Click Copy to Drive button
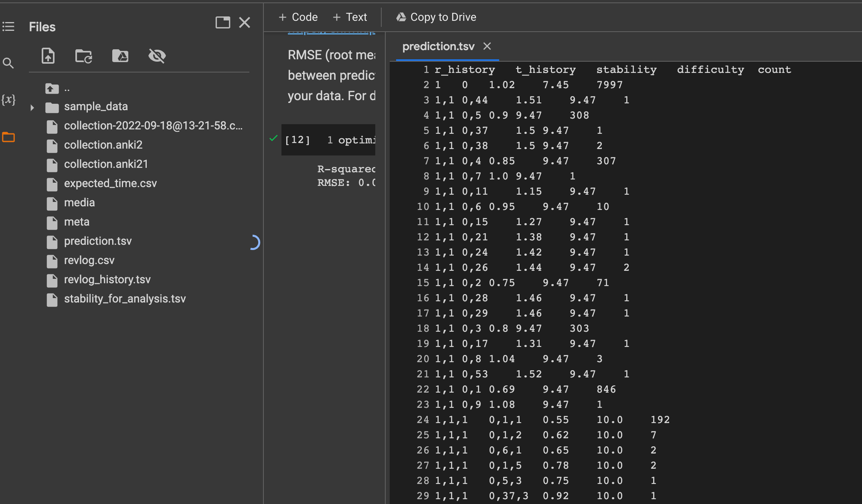The width and height of the screenshot is (862, 504). (x=436, y=17)
